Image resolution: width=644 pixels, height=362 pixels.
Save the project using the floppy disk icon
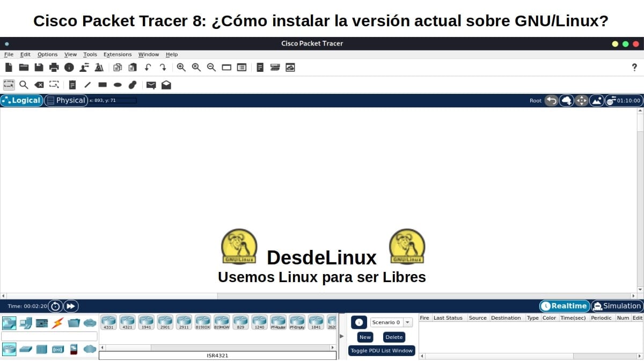click(x=39, y=67)
